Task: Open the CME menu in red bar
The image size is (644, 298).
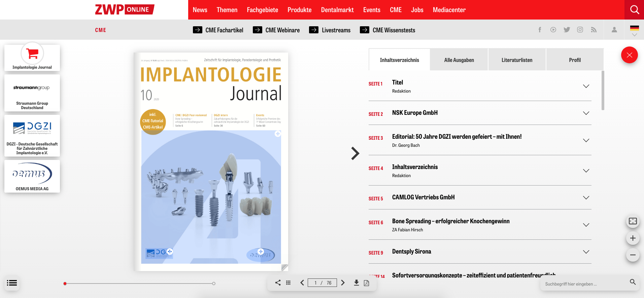Action: 396,10
